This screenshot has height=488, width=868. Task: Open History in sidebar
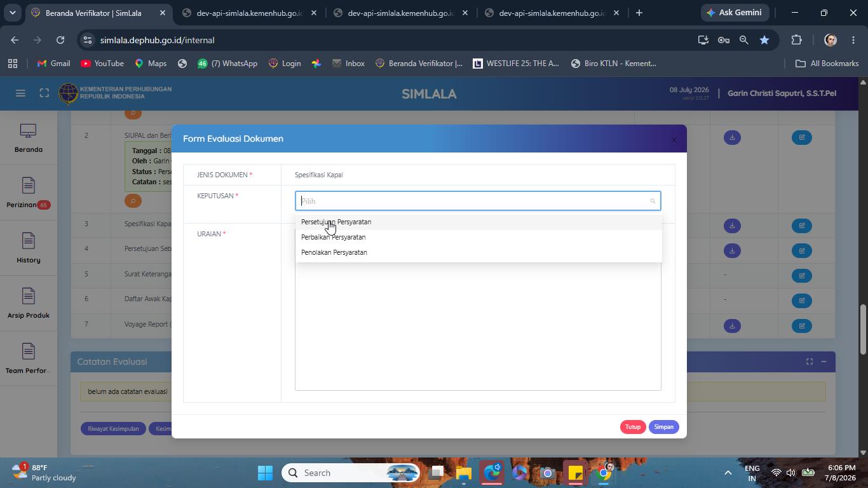(x=28, y=249)
